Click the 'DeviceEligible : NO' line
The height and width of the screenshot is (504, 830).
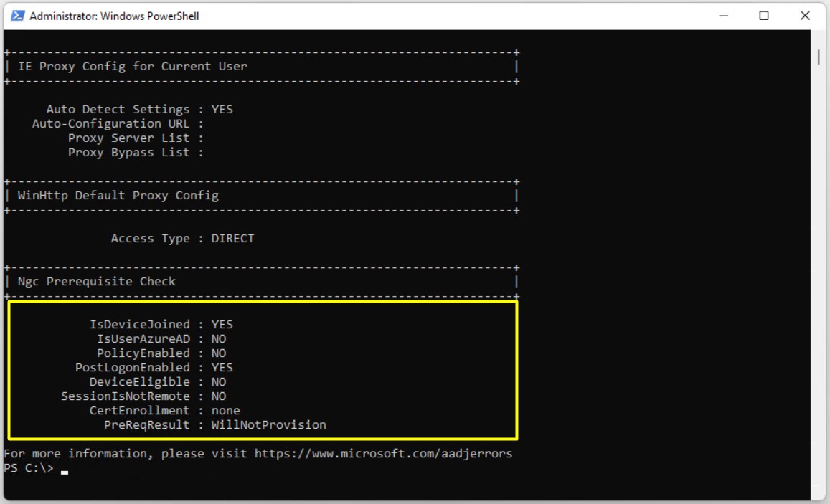[157, 382]
